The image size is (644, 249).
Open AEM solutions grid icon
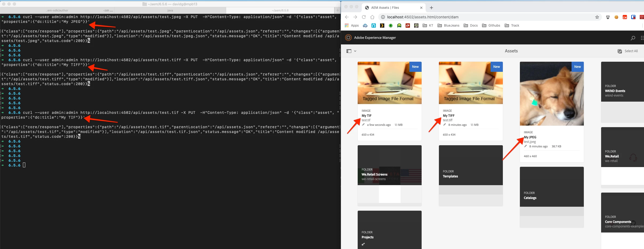pyautogui.click(x=642, y=38)
